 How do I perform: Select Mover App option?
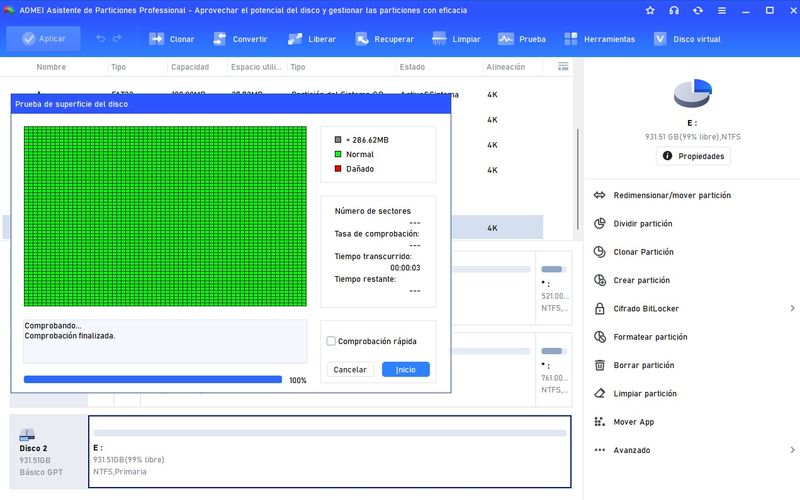pyautogui.click(x=624, y=422)
